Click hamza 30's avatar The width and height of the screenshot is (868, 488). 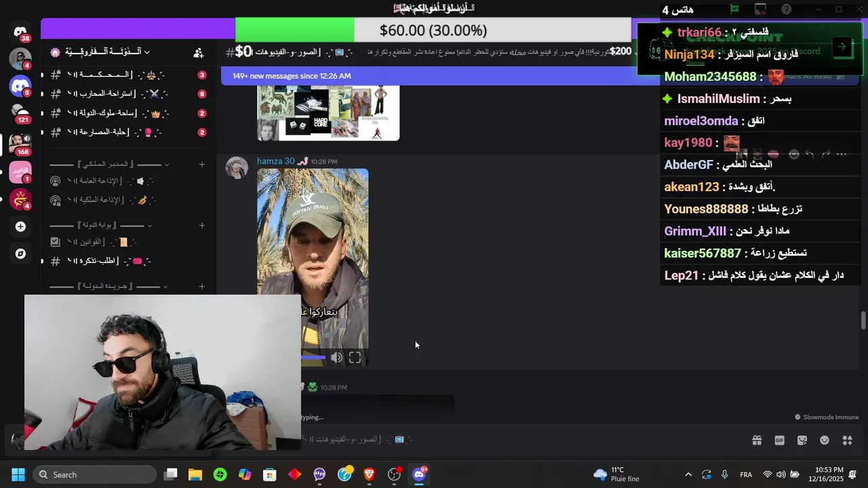click(x=237, y=167)
